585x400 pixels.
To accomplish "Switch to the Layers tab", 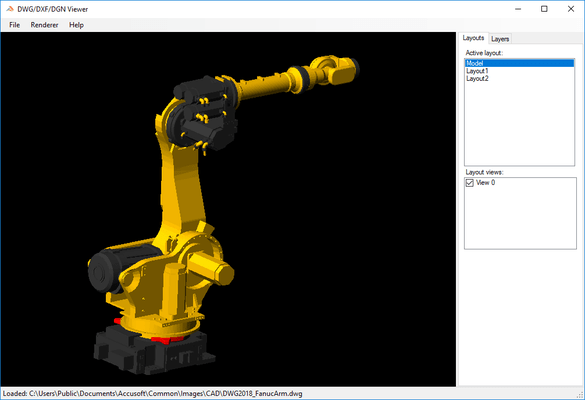I will (500, 39).
